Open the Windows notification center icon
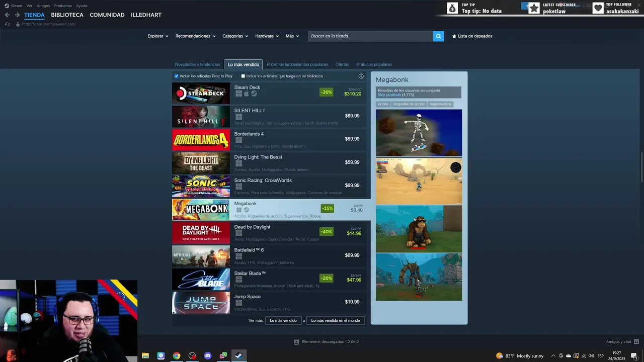This screenshot has width=644, height=362. click(x=634, y=355)
